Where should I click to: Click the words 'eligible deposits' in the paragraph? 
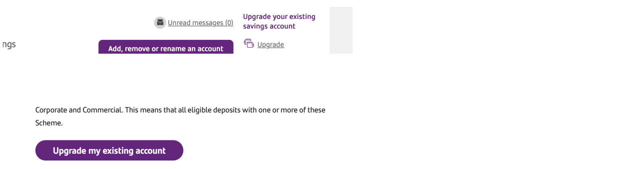[x=214, y=110]
